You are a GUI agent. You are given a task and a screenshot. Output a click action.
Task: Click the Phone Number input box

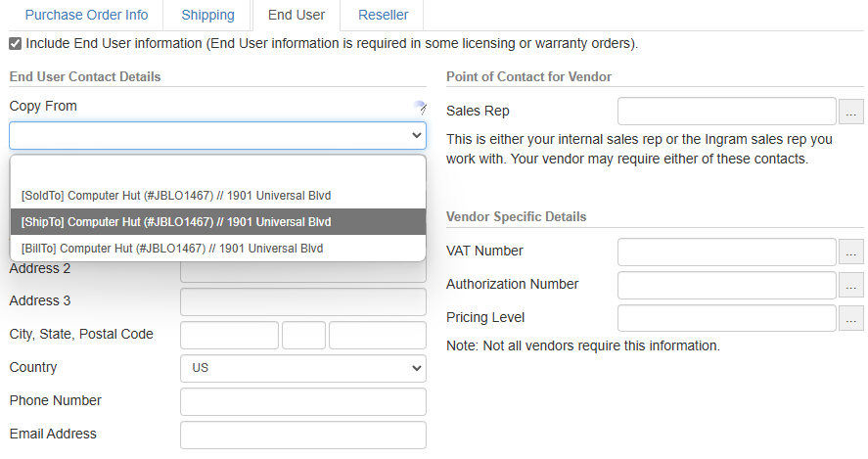(302, 401)
